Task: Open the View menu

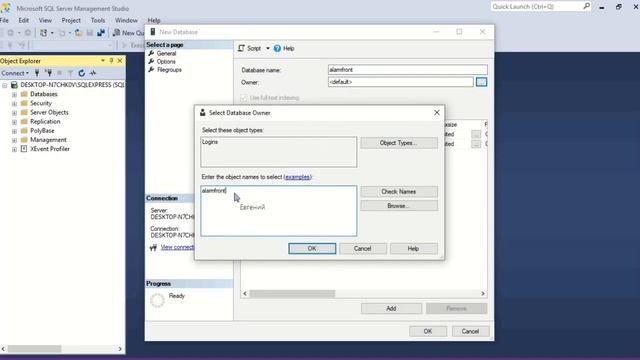Action: coord(45,20)
